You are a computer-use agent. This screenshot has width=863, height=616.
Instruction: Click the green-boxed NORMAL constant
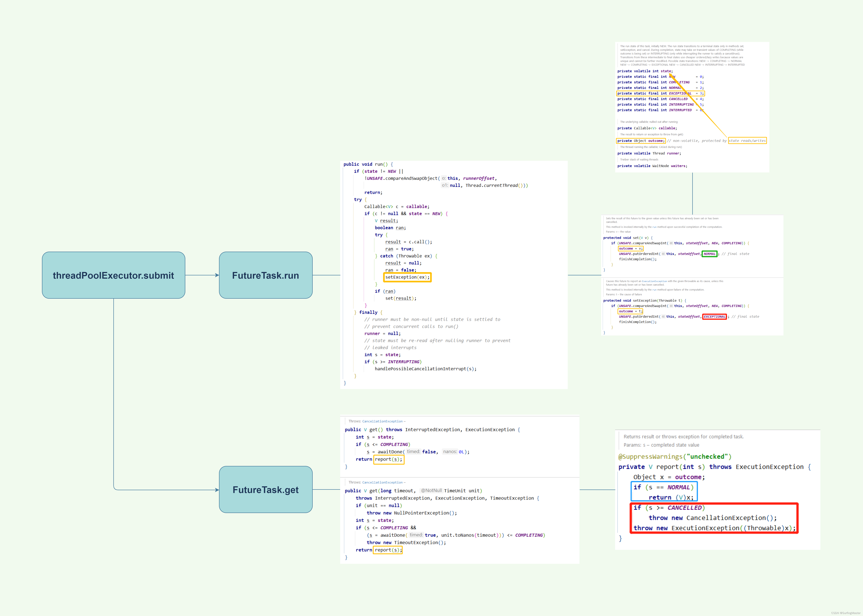[x=709, y=254]
